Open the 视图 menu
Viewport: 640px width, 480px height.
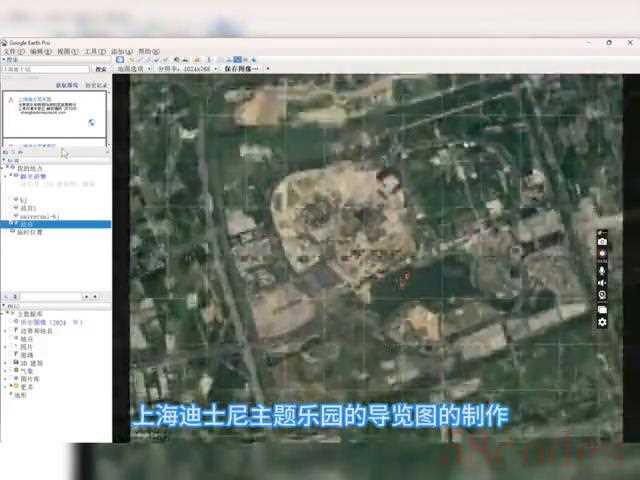67,52
